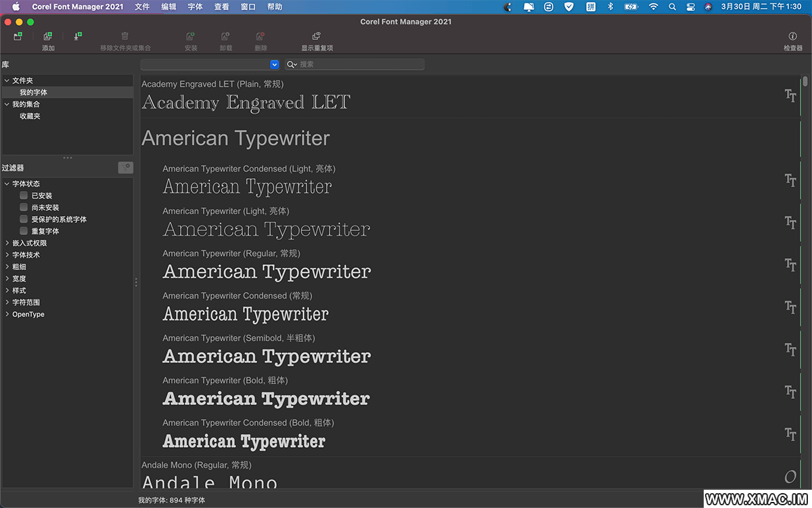812x508 pixels.
Task: Click the Siri menu bar icon
Action: pyautogui.click(x=708, y=6)
